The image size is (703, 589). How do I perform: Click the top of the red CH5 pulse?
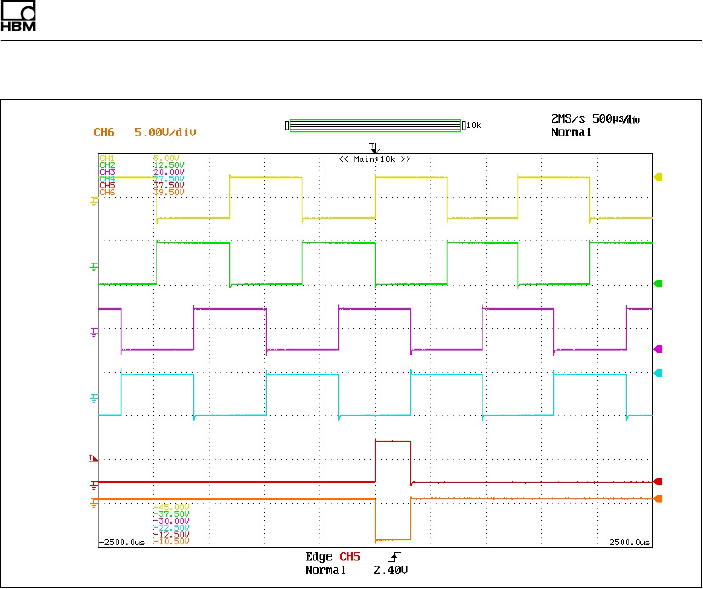point(393,442)
